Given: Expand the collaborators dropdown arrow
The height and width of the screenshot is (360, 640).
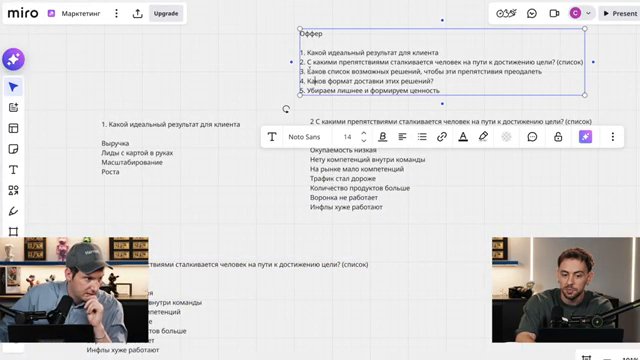Looking at the screenshot, I should [x=589, y=13].
